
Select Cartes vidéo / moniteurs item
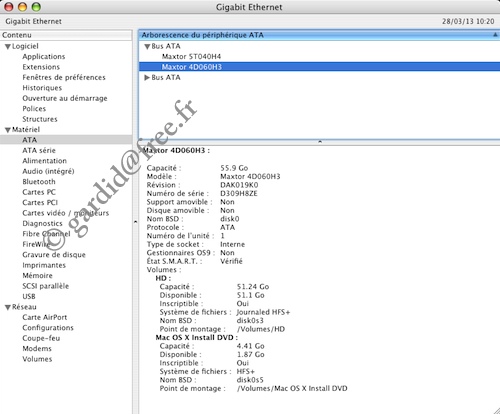pyautogui.click(x=65, y=213)
